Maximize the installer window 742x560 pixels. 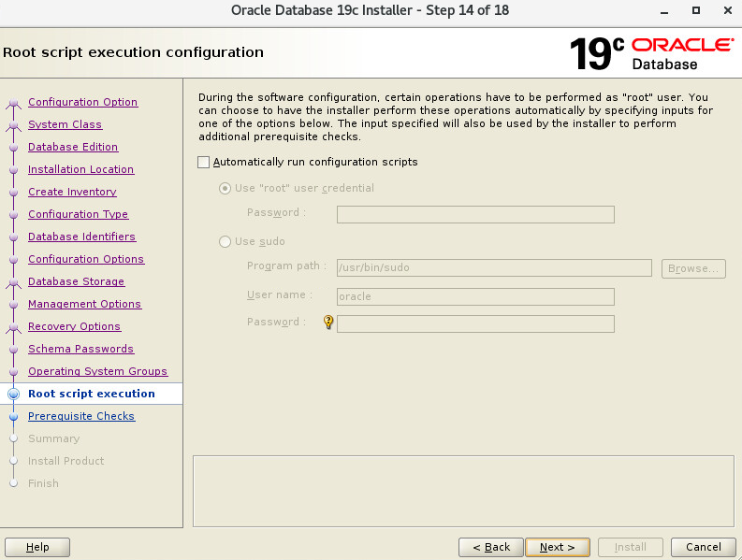pyautogui.click(x=695, y=10)
